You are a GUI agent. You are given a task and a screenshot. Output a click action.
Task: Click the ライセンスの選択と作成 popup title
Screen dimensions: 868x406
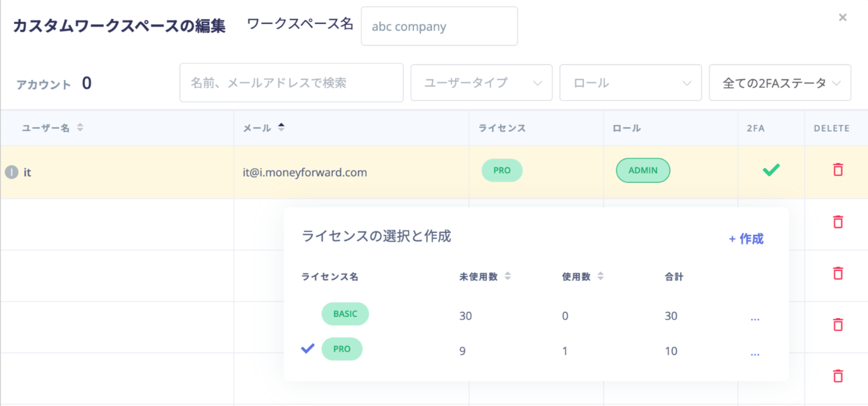376,236
